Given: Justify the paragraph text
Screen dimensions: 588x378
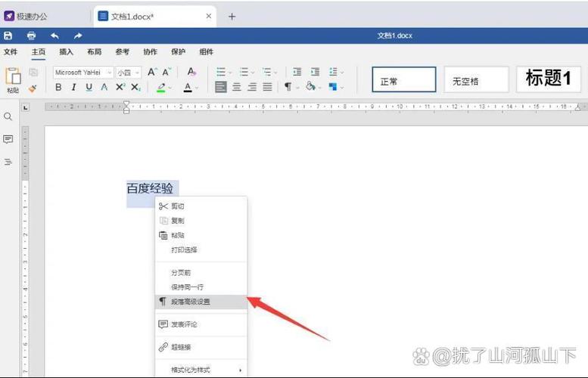Looking at the screenshot, I should (267, 87).
